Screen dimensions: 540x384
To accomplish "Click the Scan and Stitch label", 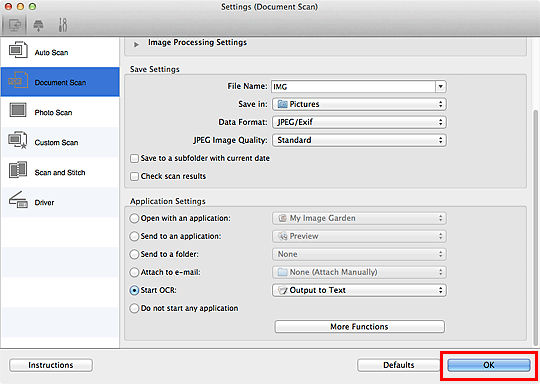I will click(60, 173).
